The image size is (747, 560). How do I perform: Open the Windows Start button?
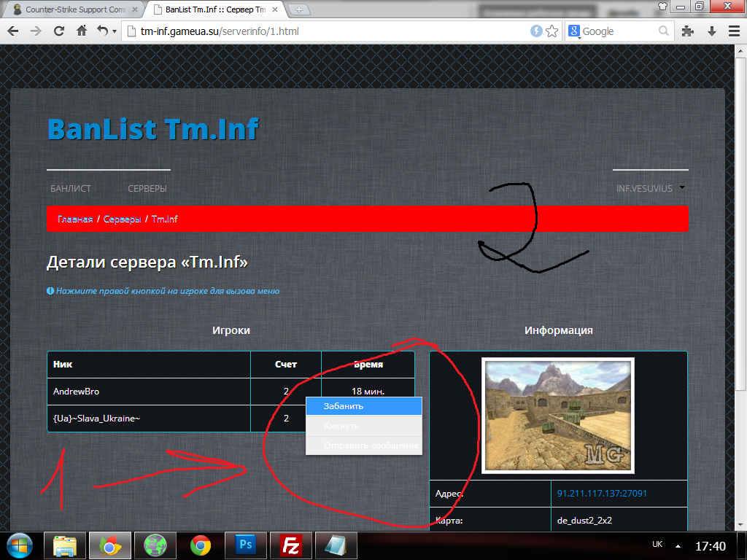tap(20, 545)
